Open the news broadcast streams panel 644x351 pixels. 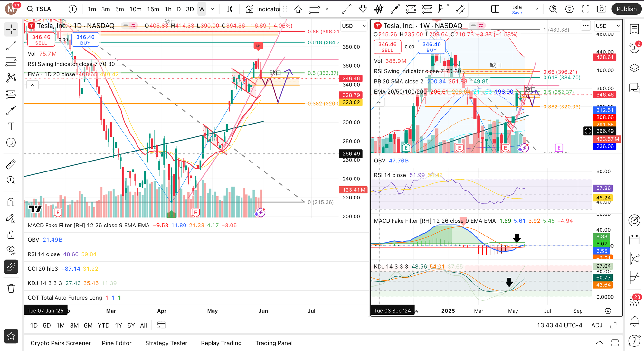(x=634, y=301)
